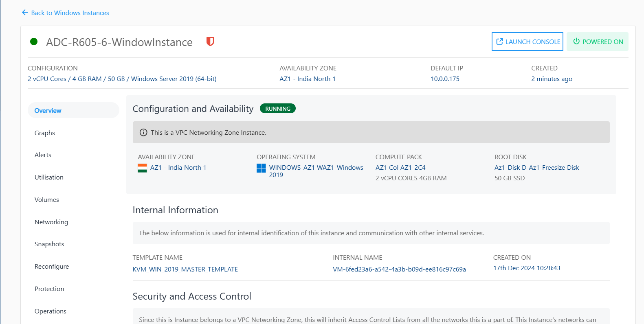Open the Alerts section

point(43,155)
